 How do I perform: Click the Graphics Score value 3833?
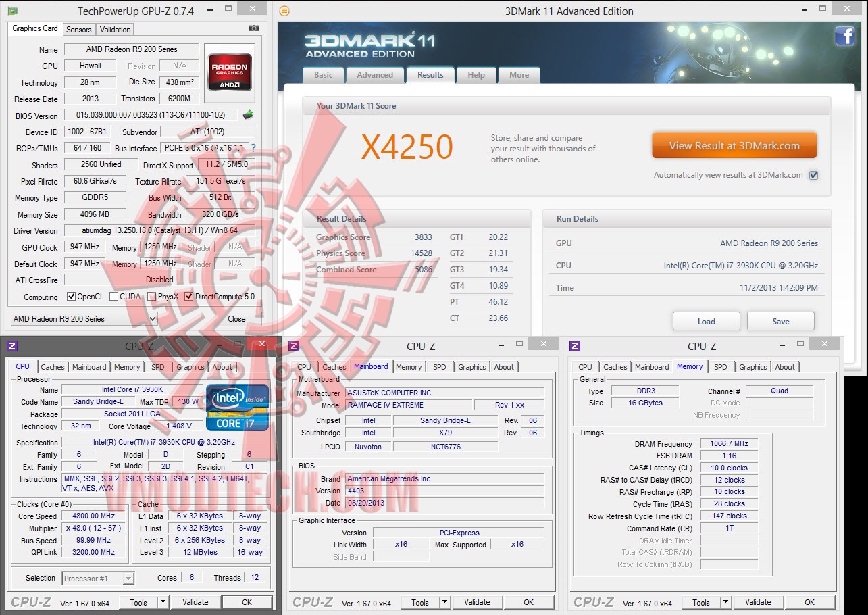tap(424, 237)
